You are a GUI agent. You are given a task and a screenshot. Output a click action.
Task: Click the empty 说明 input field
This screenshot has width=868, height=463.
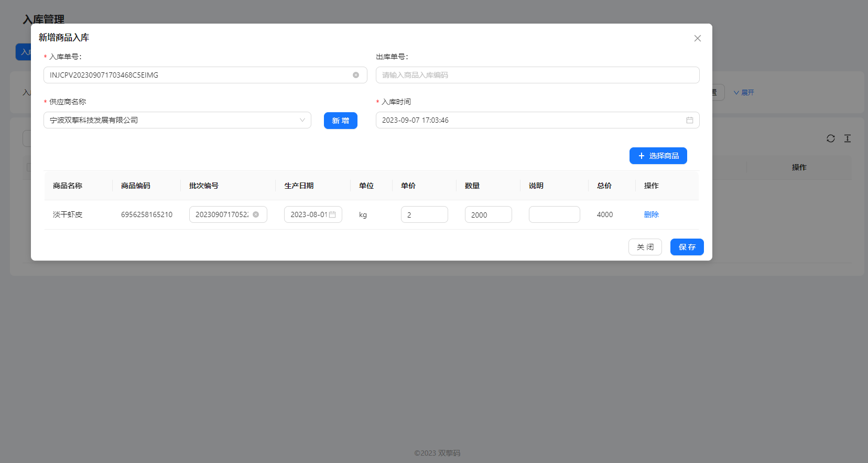[555, 214]
